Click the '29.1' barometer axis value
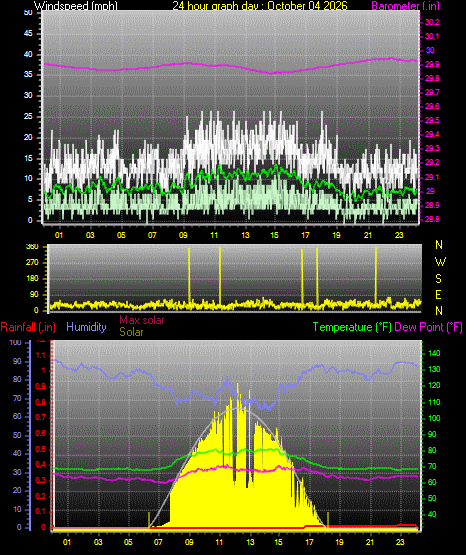This screenshot has height=555, width=466. pyautogui.click(x=432, y=177)
